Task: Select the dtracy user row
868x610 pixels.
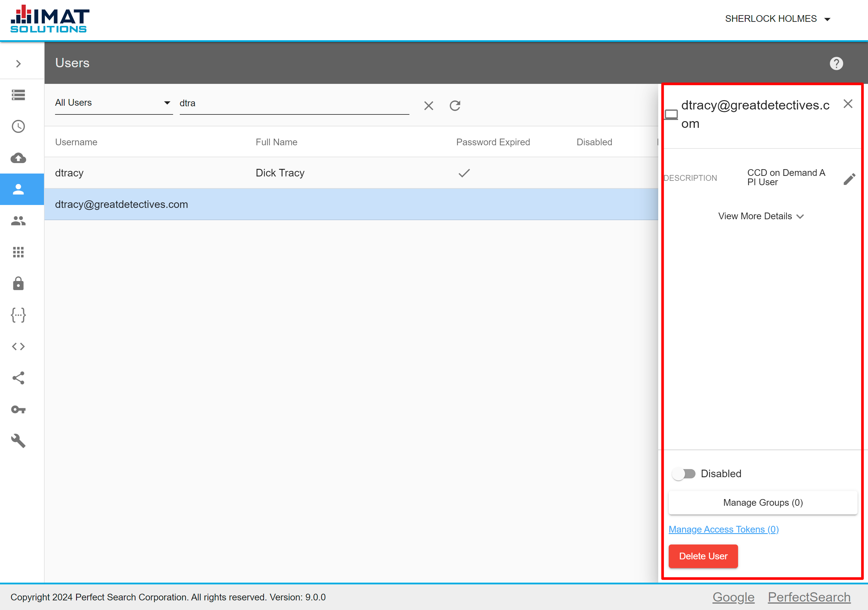Action: click(x=351, y=173)
